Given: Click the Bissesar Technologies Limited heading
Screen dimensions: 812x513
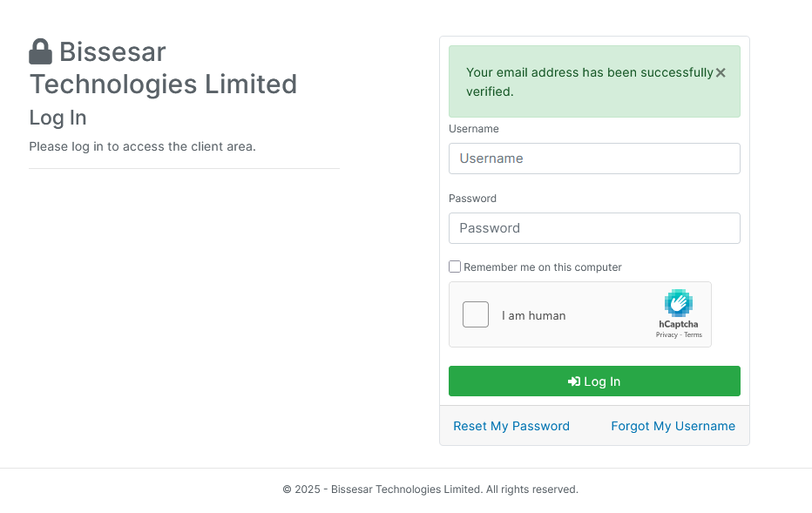Looking at the screenshot, I should point(163,68).
